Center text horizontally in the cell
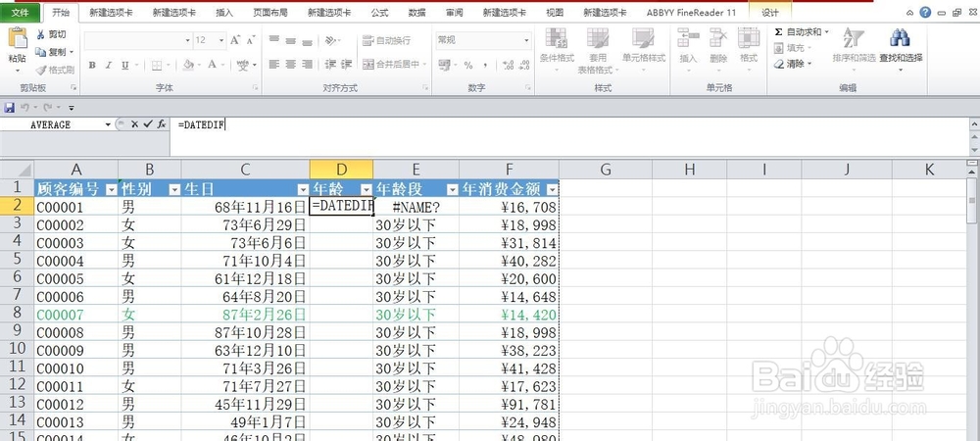 click(291, 65)
